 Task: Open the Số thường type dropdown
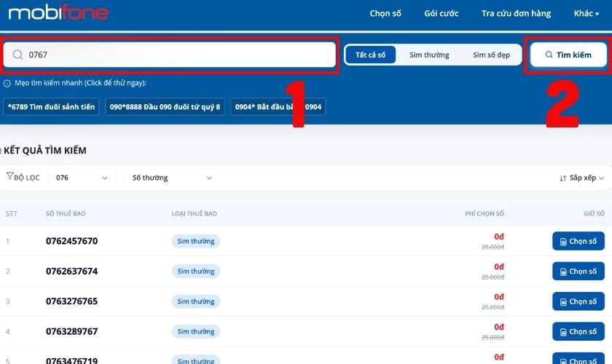(x=172, y=178)
